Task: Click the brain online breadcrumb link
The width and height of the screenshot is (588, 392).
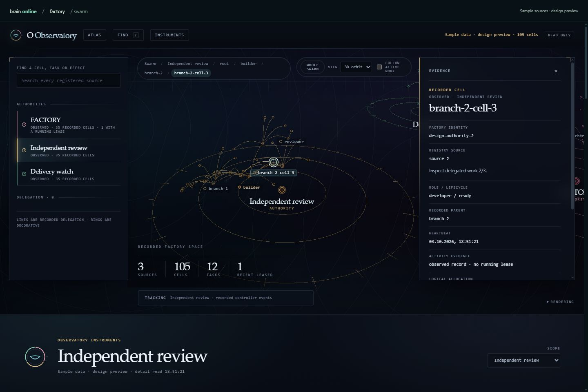Action: tap(23, 11)
